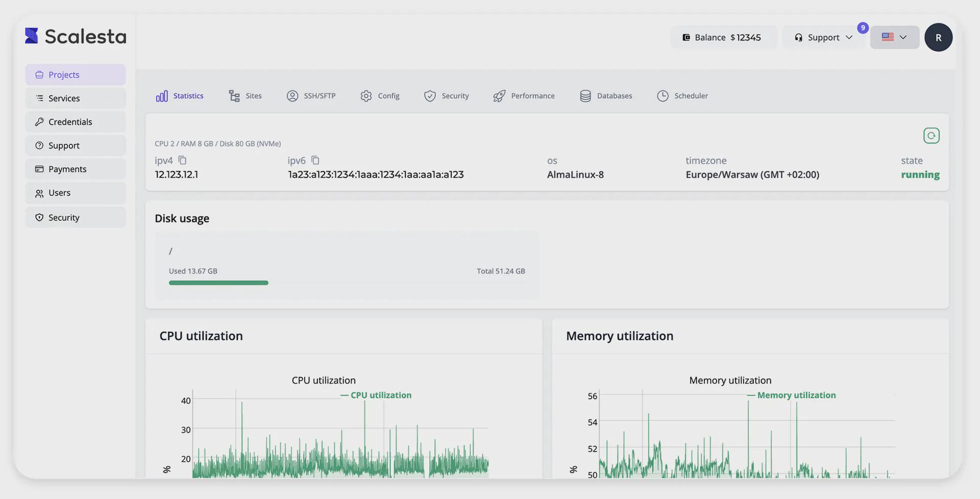
Task: Click the Scalesta logo
Action: click(76, 36)
